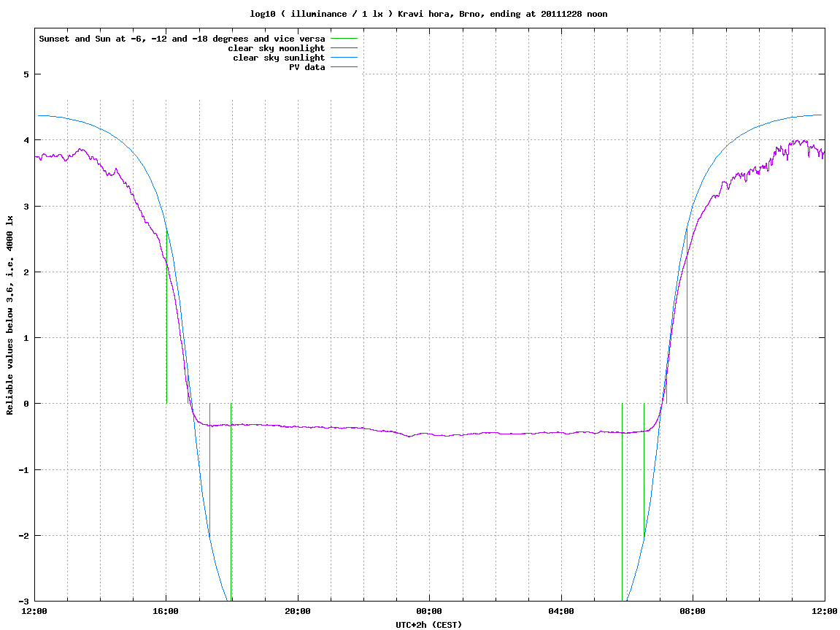Viewport: 840px width, 630px height.
Task: Click the x-axis tick label 08:00
Action: [693, 611]
